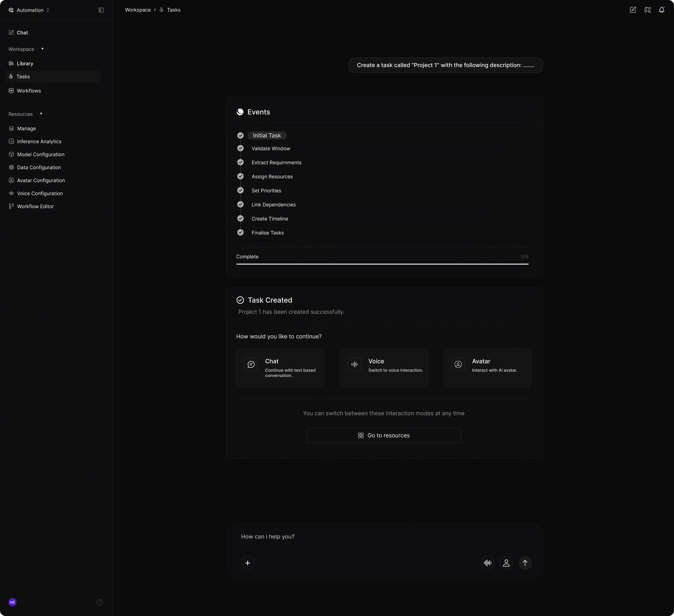Click the voice waveform icon in chat input
674x616 pixels.
tap(487, 563)
